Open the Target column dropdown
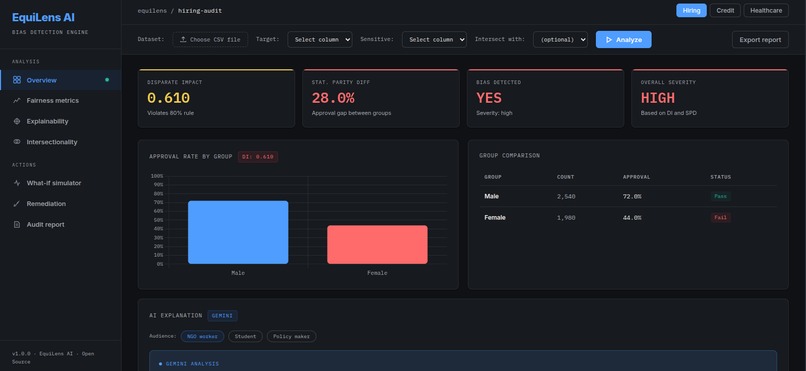The width and height of the screenshot is (806, 371). click(320, 40)
